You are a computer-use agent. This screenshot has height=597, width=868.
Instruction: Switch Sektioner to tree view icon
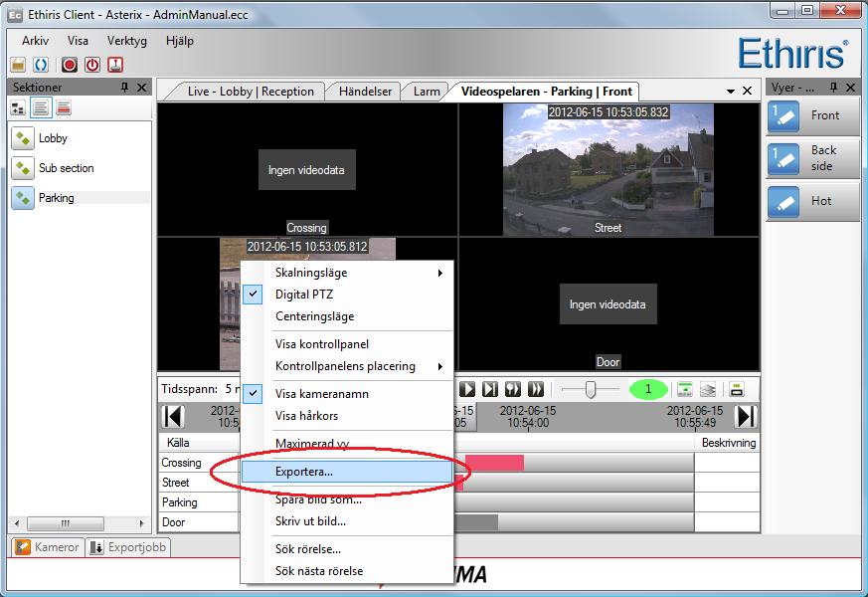coord(18,108)
